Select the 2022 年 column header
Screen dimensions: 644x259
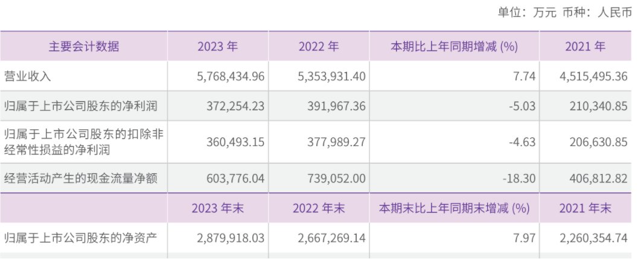(319, 46)
